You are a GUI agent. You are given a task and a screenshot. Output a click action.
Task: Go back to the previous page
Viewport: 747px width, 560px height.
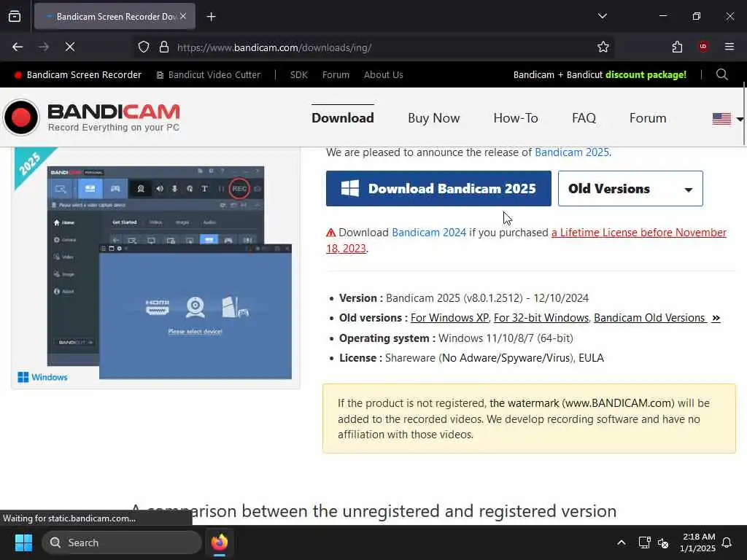tap(18, 47)
